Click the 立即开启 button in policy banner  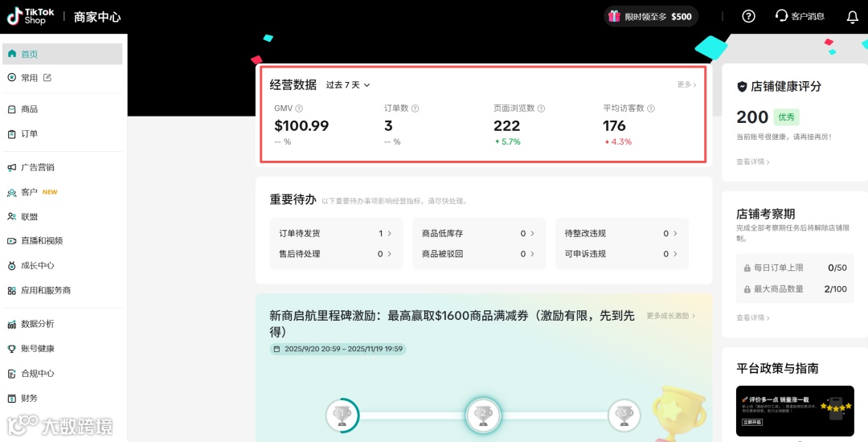[x=751, y=422]
